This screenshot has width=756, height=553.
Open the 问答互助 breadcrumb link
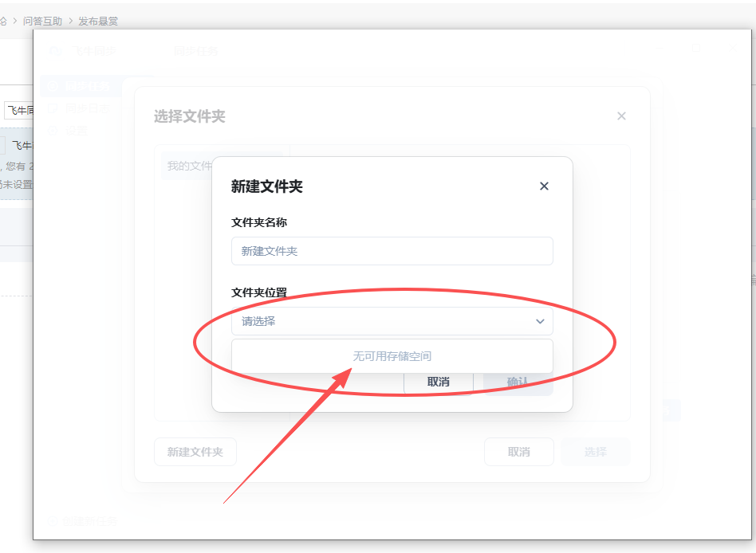[x=42, y=22]
